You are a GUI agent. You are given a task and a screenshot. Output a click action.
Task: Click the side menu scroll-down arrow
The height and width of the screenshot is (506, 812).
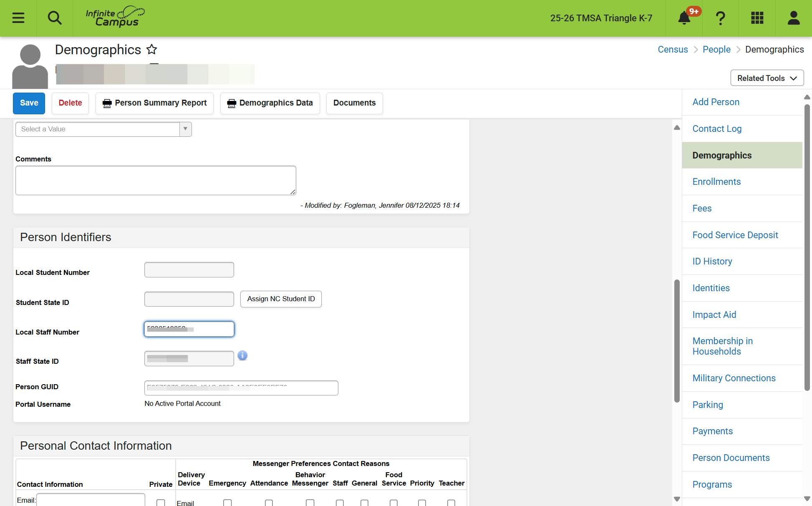[x=807, y=498]
